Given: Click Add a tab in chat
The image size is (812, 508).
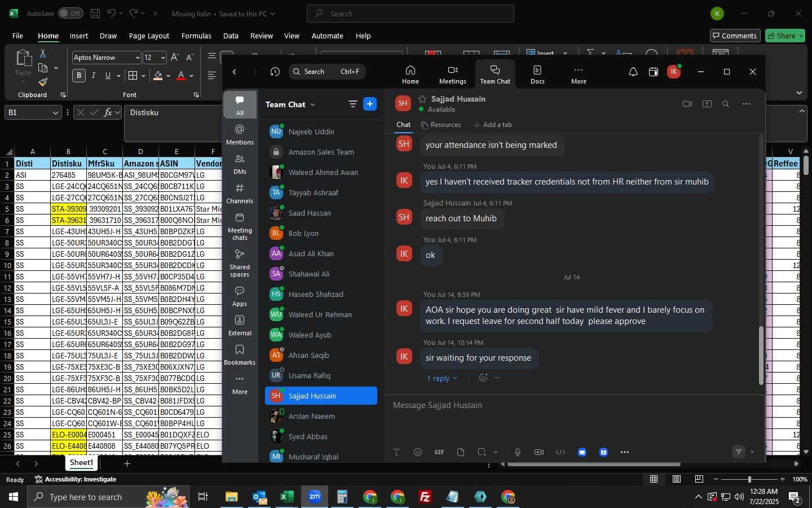Looking at the screenshot, I should 493,125.
